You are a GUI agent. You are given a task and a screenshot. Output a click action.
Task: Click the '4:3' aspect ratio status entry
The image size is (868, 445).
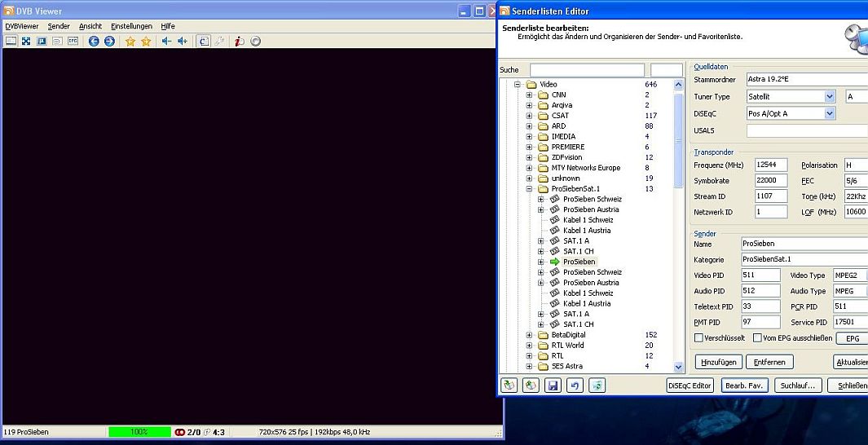(218, 432)
